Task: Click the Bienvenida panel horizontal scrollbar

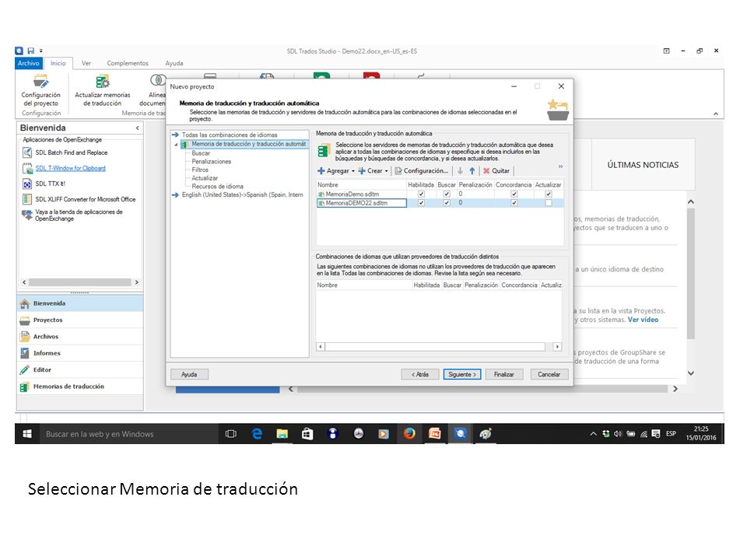Action: coord(79,282)
